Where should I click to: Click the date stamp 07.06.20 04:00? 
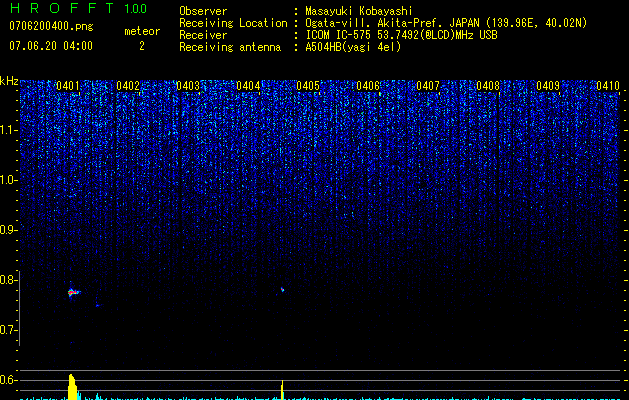(x=51, y=46)
